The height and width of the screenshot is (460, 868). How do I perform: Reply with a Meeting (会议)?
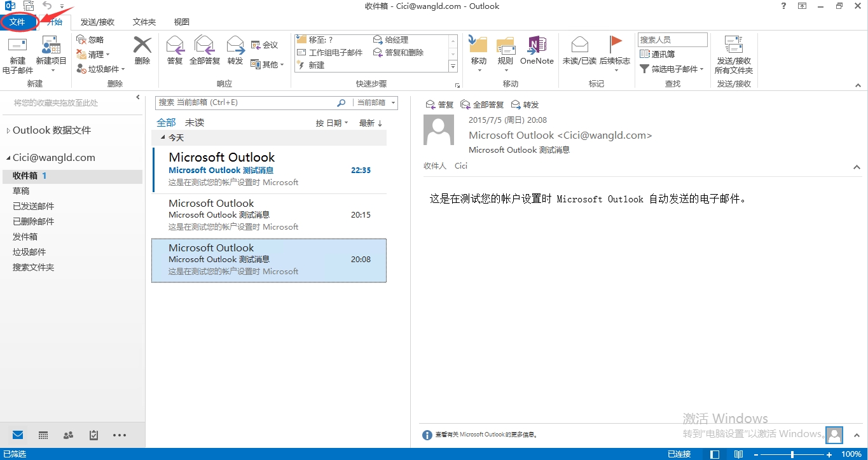[265, 45]
